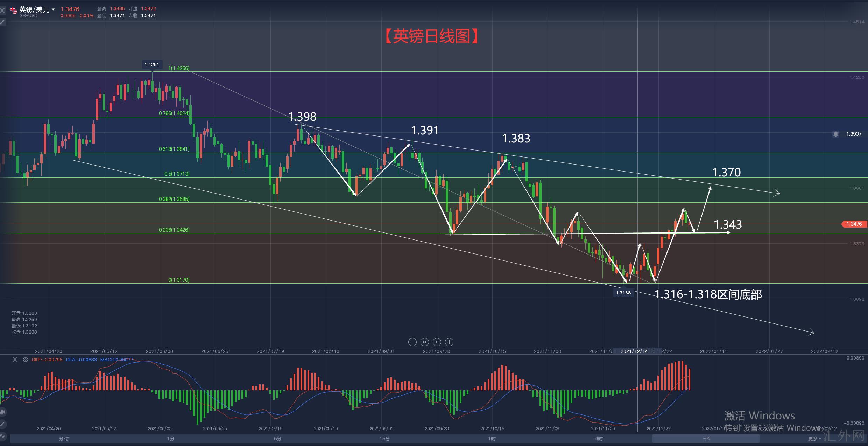Screen dimensions: 868x446
Task: Click the current price tag 1.3476
Action: tap(854, 224)
